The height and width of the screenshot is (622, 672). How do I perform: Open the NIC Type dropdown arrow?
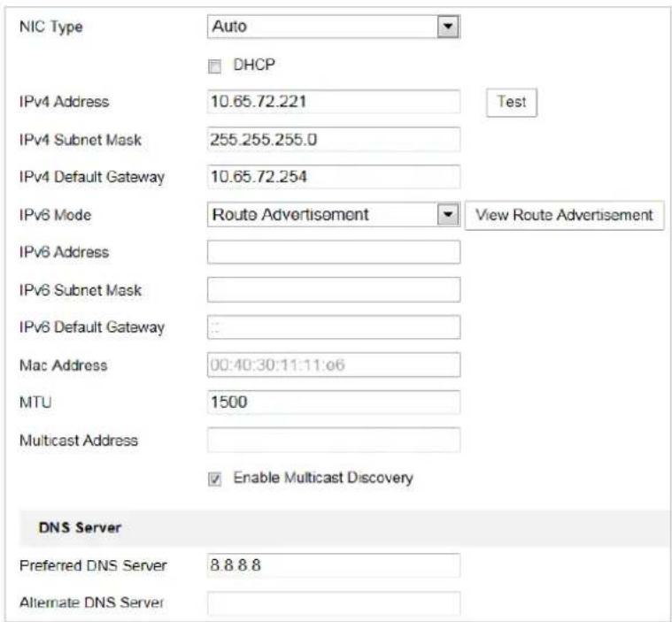coord(448,27)
